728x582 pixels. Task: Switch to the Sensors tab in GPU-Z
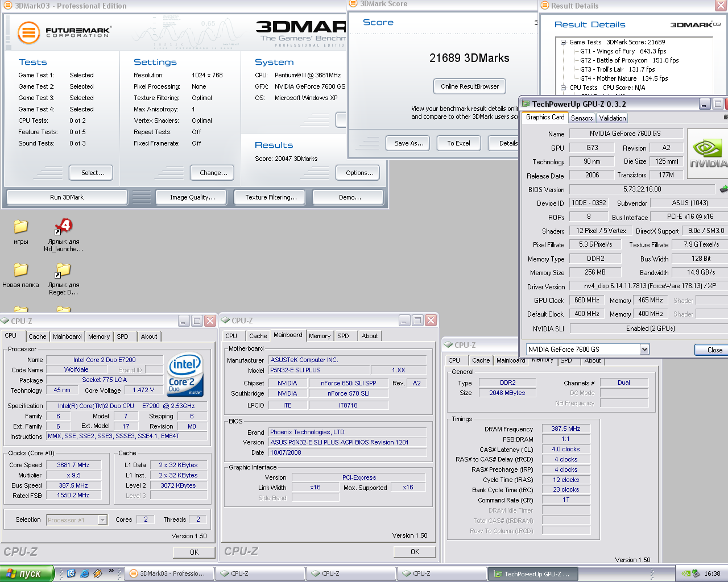(582, 118)
